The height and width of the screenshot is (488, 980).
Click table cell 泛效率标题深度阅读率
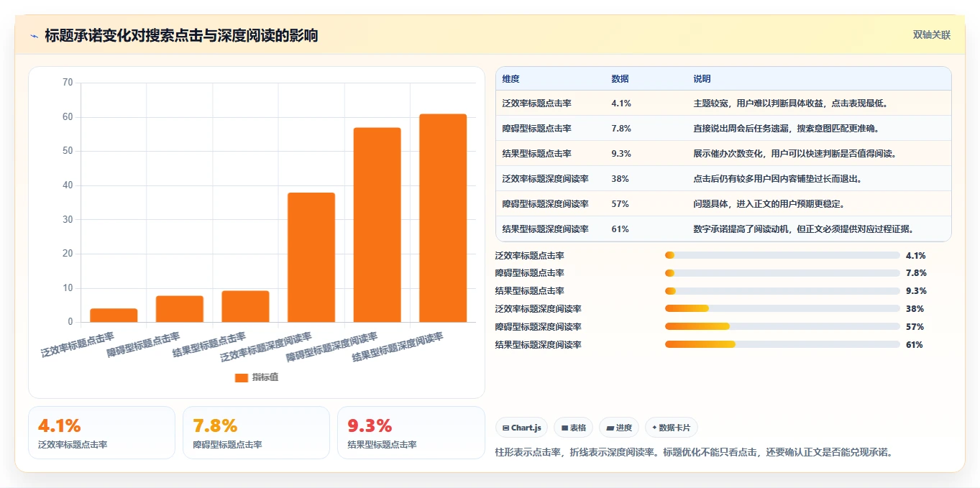(x=546, y=179)
